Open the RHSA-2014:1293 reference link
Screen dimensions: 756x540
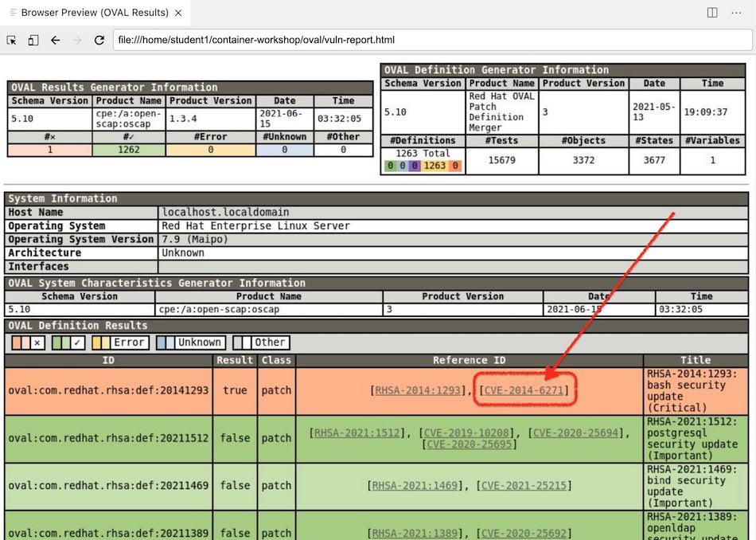click(419, 391)
